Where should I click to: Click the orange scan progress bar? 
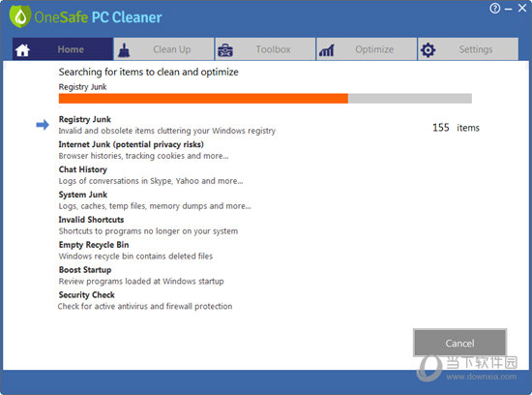(265, 99)
